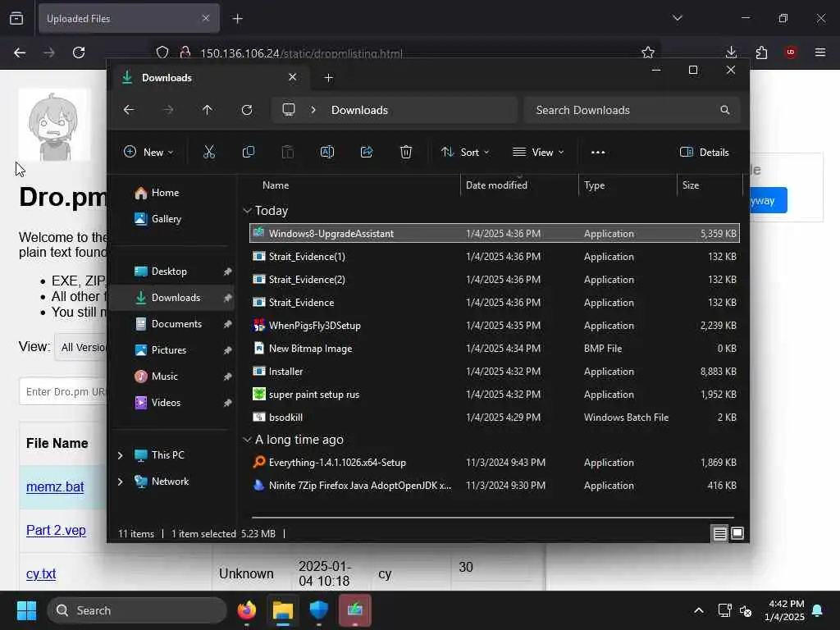Click the Copy icon in Explorer toolbar
The width and height of the screenshot is (840, 630).
point(249,152)
